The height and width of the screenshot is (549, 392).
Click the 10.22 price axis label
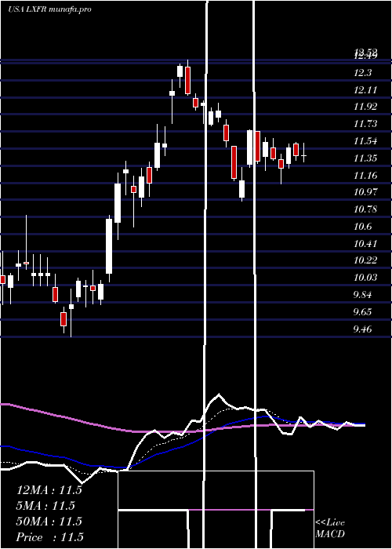pos(365,260)
